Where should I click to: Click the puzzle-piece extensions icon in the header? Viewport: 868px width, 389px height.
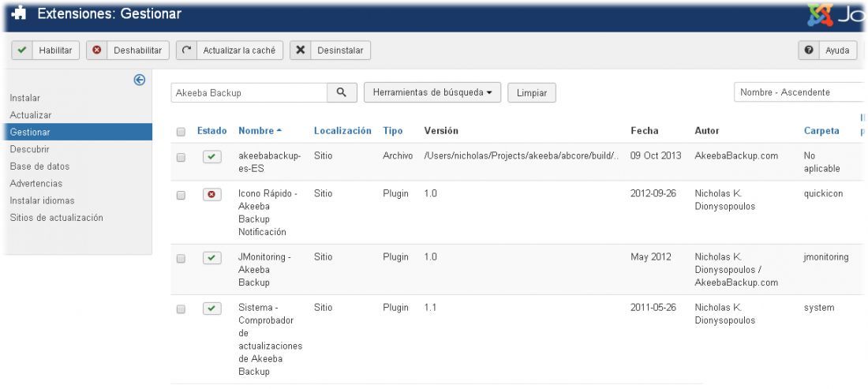pos(19,13)
